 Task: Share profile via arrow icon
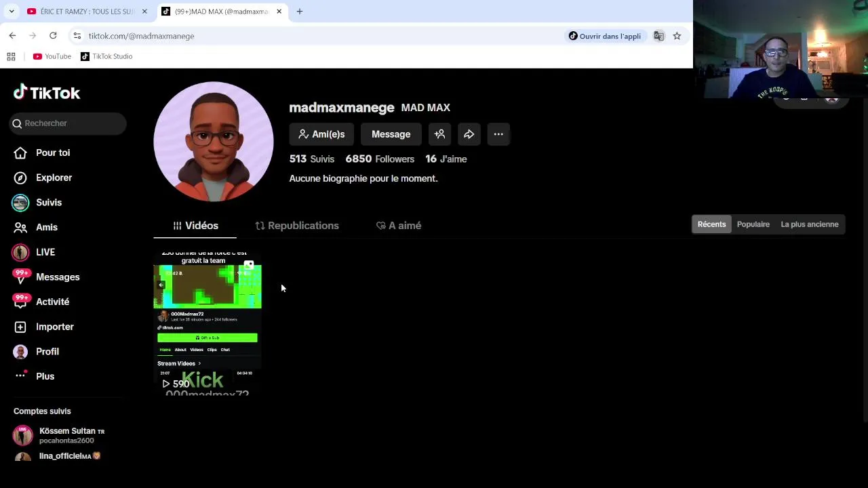coord(469,134)
